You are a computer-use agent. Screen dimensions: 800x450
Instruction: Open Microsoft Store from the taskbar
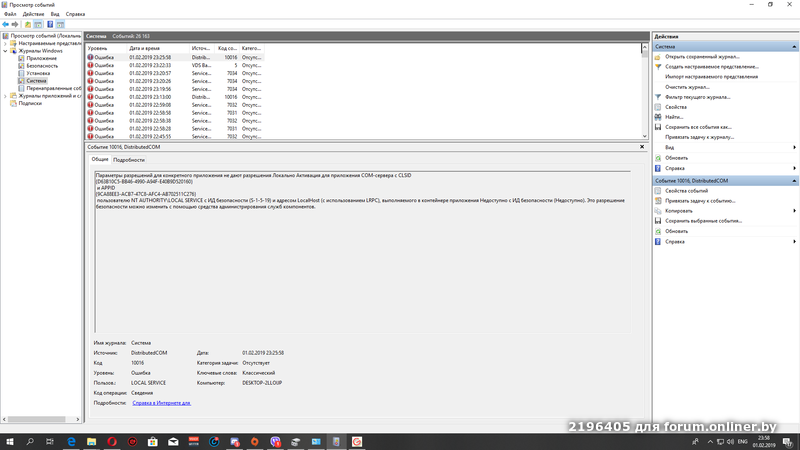[153, 441]
